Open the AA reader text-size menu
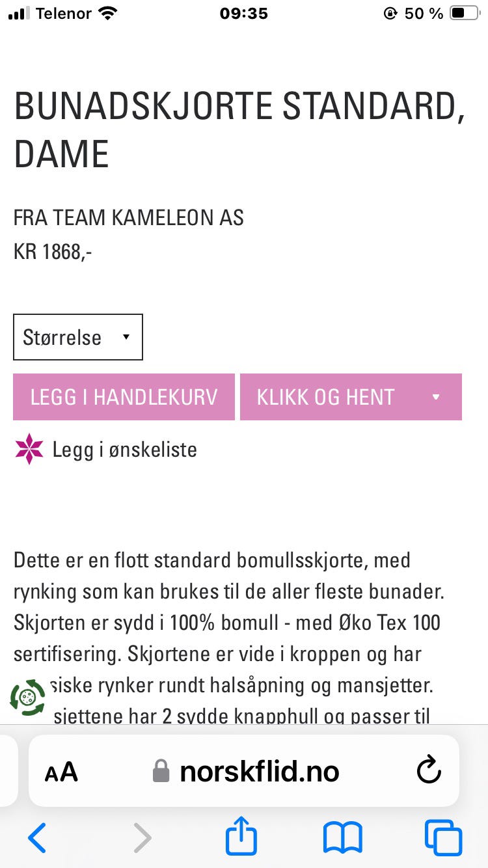Screen dimensions: 488x868 click(x=61, y=772)
